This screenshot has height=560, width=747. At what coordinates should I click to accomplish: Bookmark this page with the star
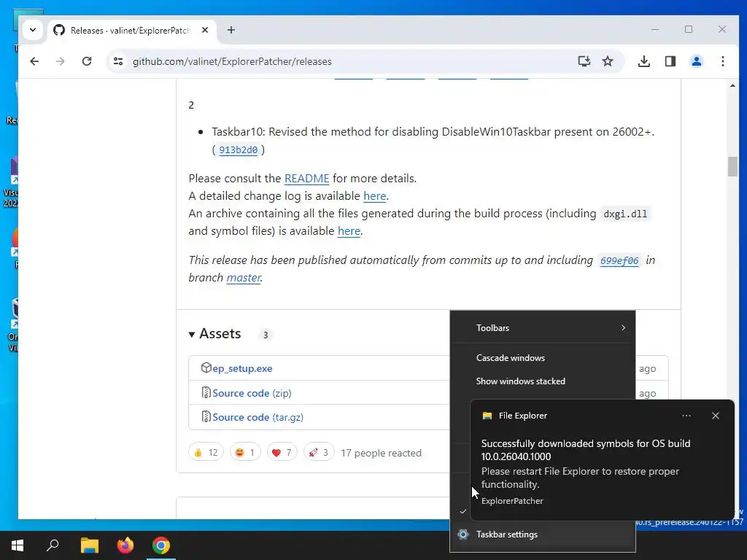coord(608,61)
